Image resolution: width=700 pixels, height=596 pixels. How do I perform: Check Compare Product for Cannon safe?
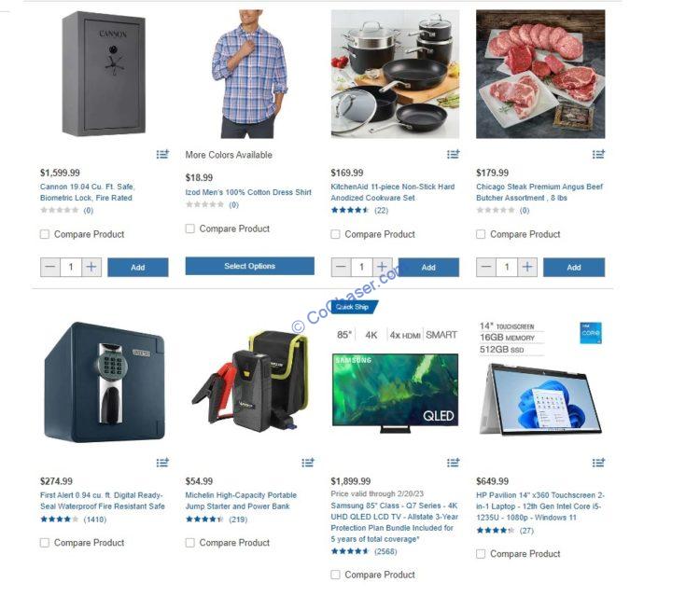pos(45,234)
